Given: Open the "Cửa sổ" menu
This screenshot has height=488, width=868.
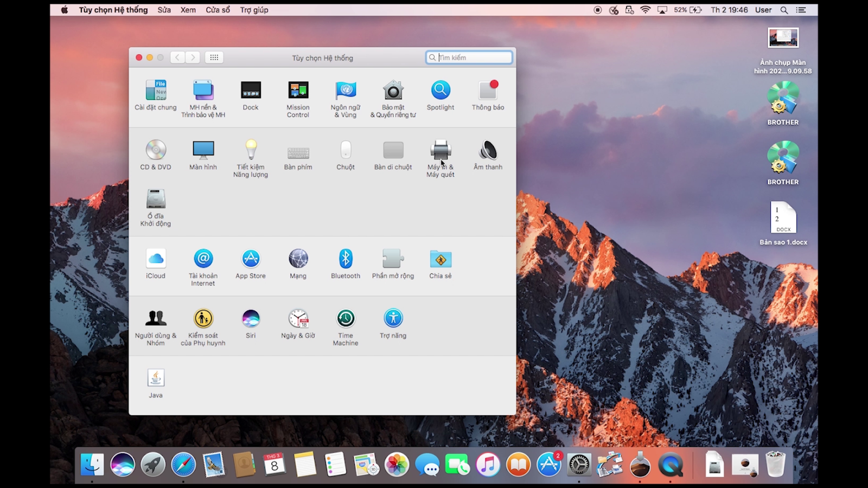Looking at the screenshot, I should point(218,9).
